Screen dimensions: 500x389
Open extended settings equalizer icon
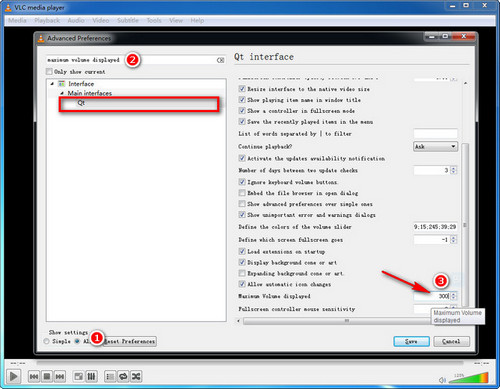pos(91,377)
